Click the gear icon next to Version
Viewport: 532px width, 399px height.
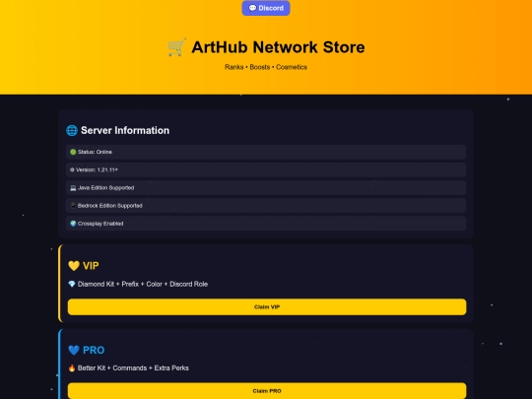72,169
